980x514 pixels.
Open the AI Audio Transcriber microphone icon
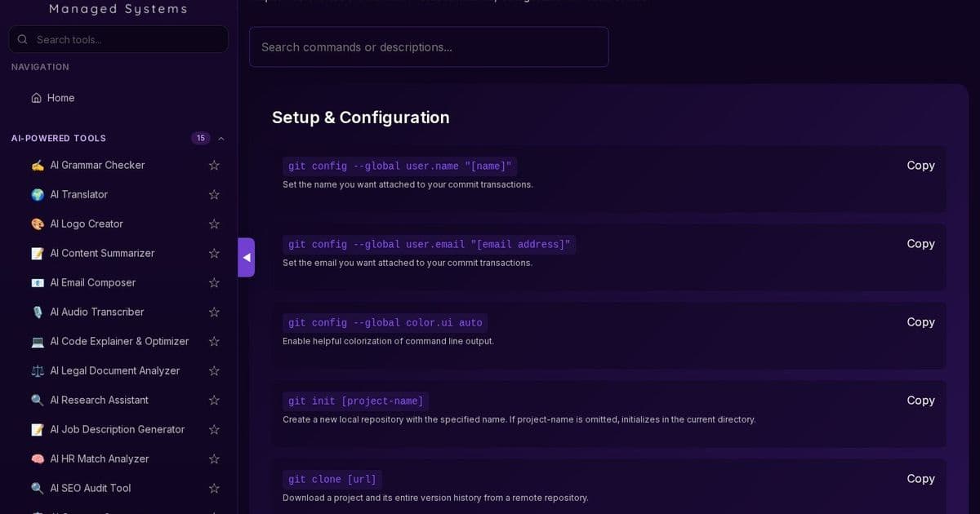pos(38,312)
